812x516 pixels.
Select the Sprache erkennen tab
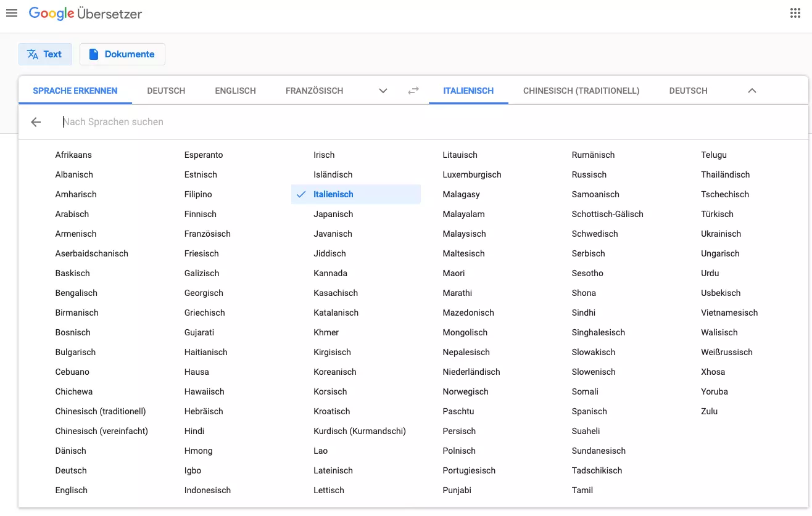point(75,91)
